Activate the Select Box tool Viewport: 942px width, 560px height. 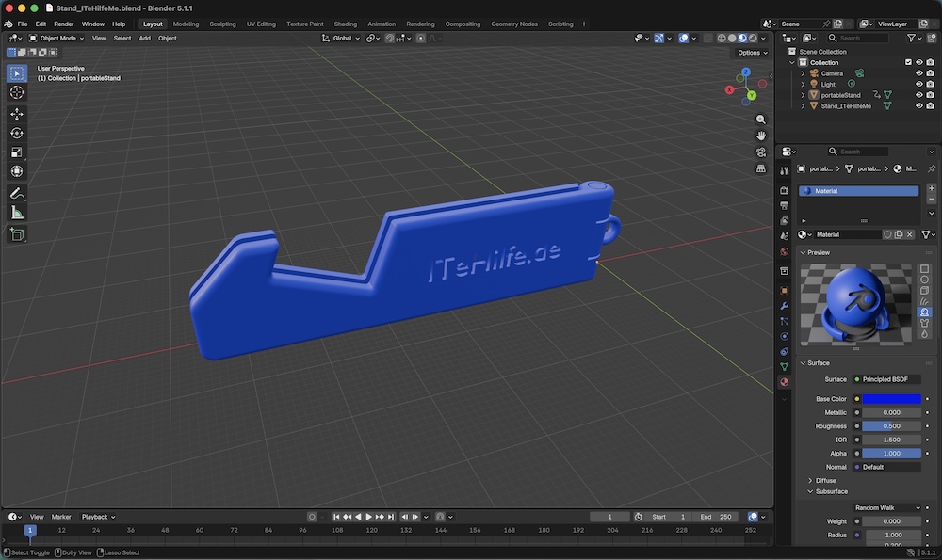17,73
